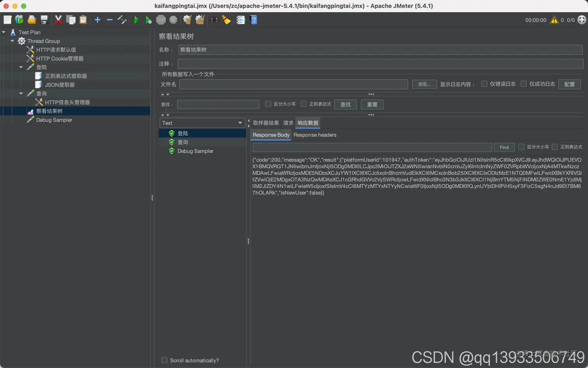Collapse the 登陆 sampler node
The width and height of the screenshot is (588, 368).
21,67
